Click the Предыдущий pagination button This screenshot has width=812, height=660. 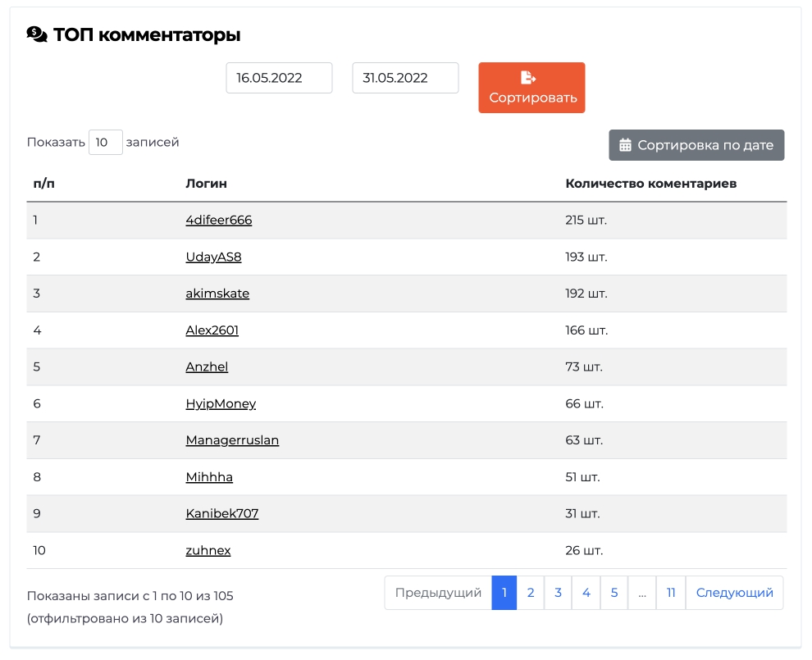[x=438, y=593]
